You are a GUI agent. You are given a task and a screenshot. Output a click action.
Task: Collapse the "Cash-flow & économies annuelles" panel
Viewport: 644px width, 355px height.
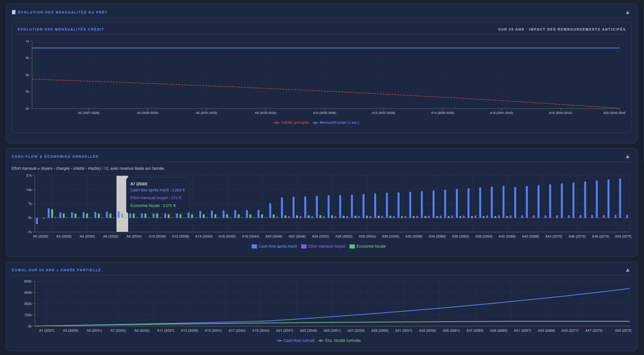coord(627,157)
